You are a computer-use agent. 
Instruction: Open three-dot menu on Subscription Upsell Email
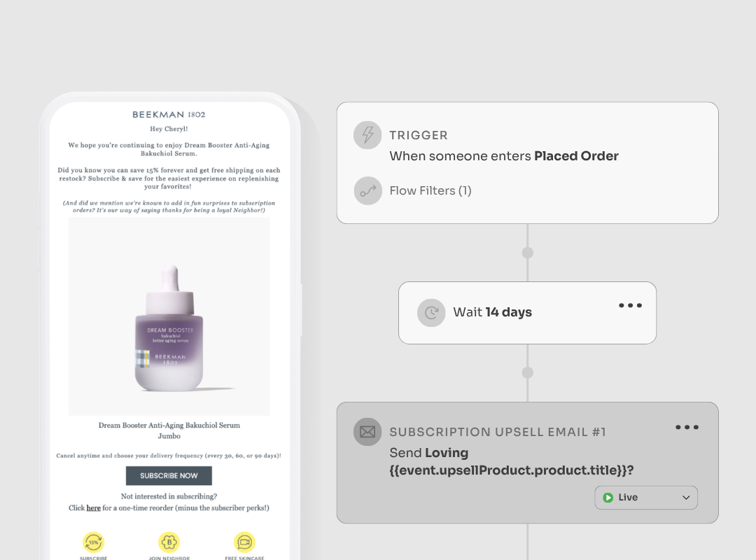point(687,428)
